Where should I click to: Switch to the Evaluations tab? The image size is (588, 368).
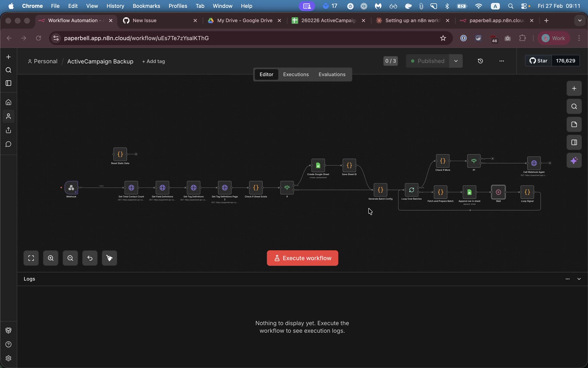pyautogui.click(x=332, y=74)
